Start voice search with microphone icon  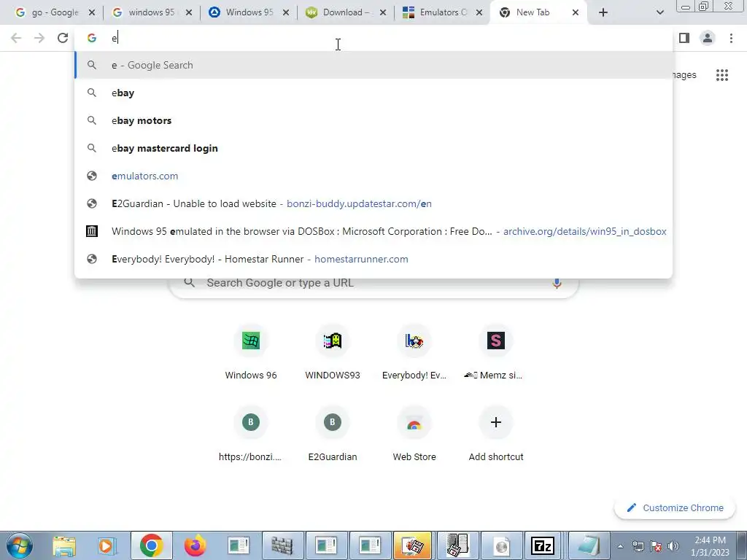(x=557, y=283)
